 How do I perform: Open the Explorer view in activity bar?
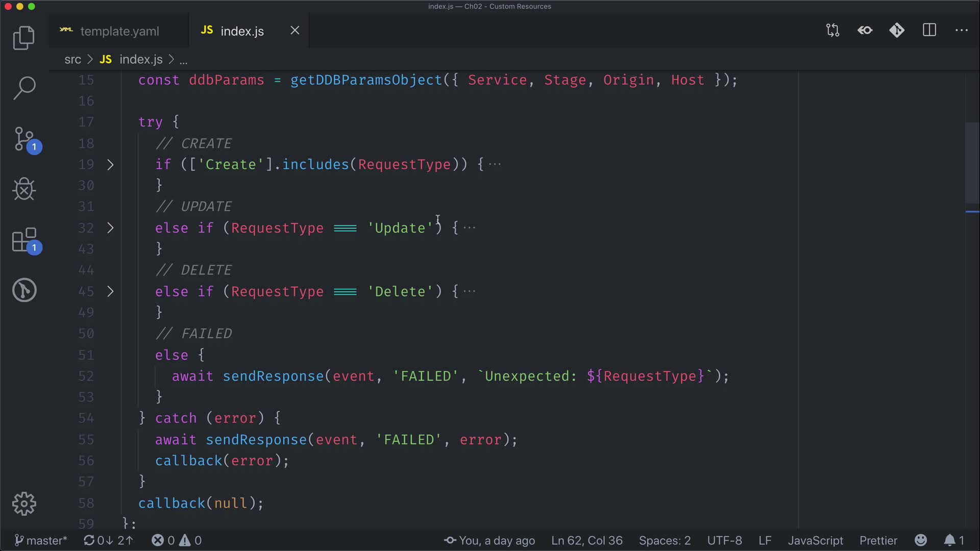[x=23, y=38]
